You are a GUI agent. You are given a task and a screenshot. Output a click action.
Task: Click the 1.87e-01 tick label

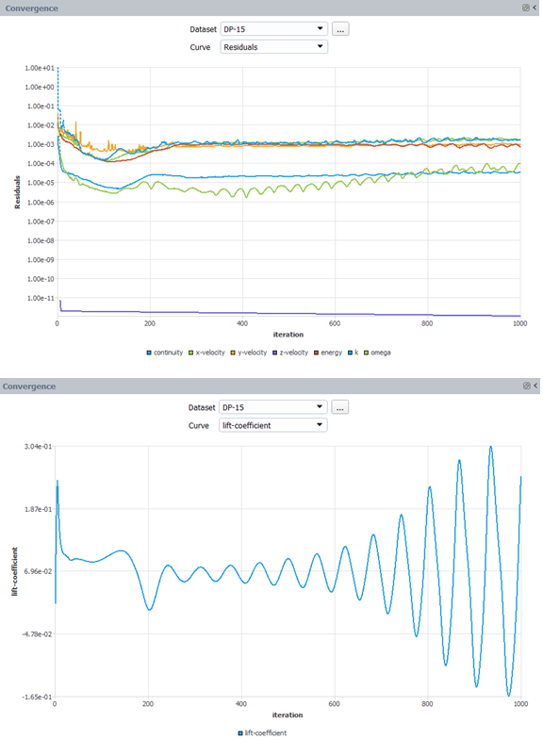[x=38, y=509]
